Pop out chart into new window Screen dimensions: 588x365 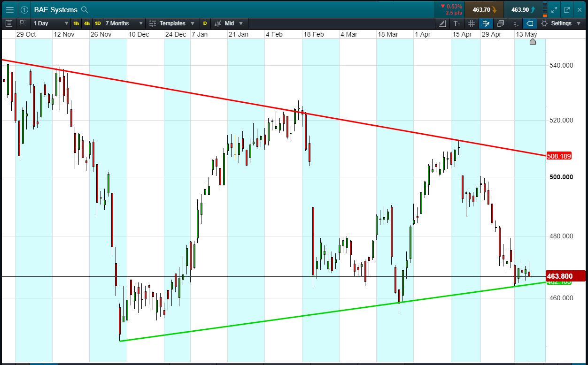point(567,9)
